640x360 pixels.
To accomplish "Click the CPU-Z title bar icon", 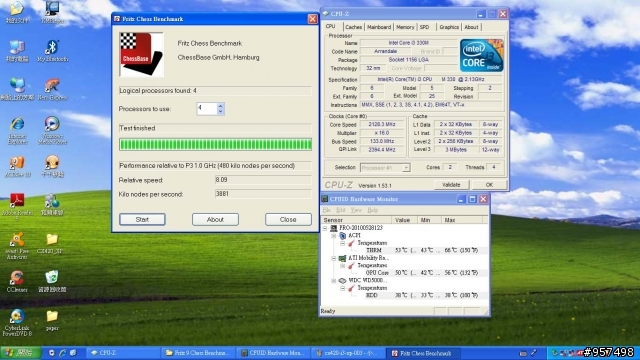I will point(326,13).
